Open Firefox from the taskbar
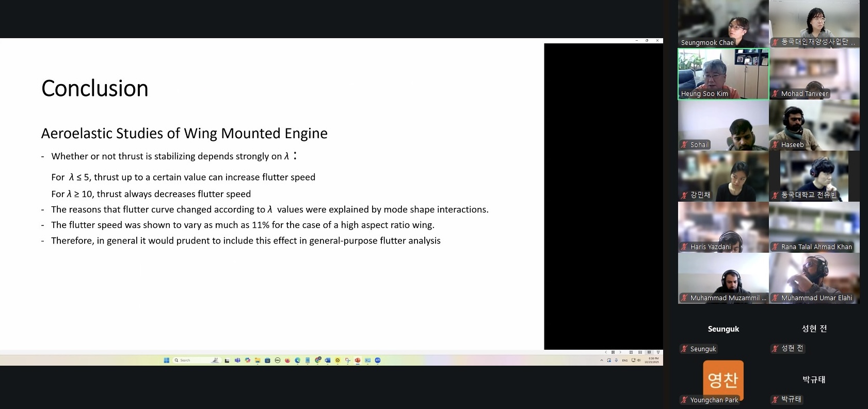Image resolution: width=868 pixels, height=409 pixels. (x=287, y=361)
